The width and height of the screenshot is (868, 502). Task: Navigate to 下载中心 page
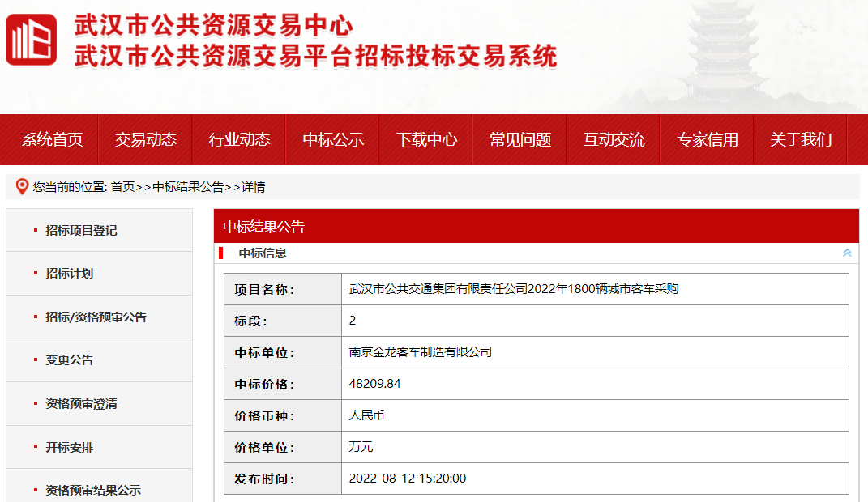[426, 139]
